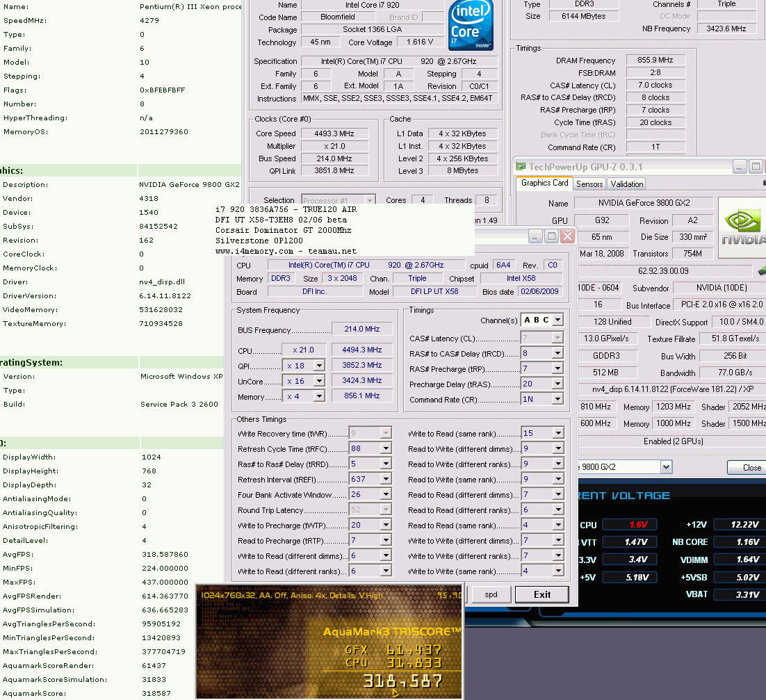Click the DRAM Frequency 855.9 MHz value

[x=655, y=60]
